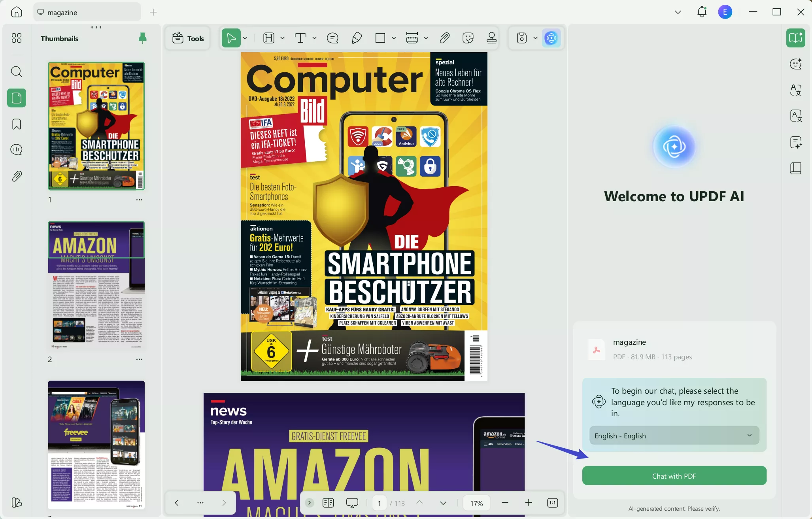
Task: Open the green reader book icon
Action: point(795,38)
